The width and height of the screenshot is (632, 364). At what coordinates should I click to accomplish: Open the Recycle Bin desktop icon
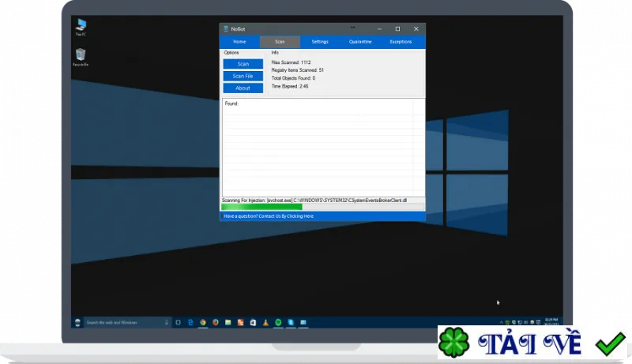coord(81,57)
